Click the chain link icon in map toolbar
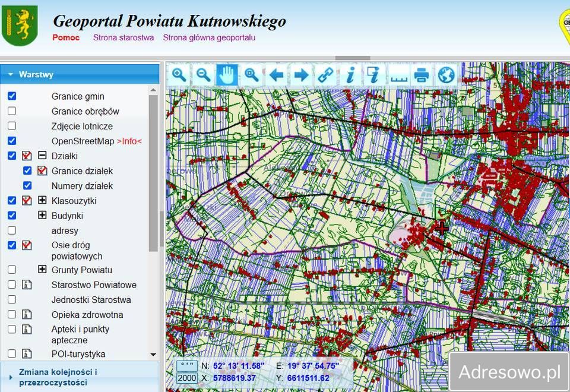The width and height of the screenshot is (570, 392). tap(325, 75)
